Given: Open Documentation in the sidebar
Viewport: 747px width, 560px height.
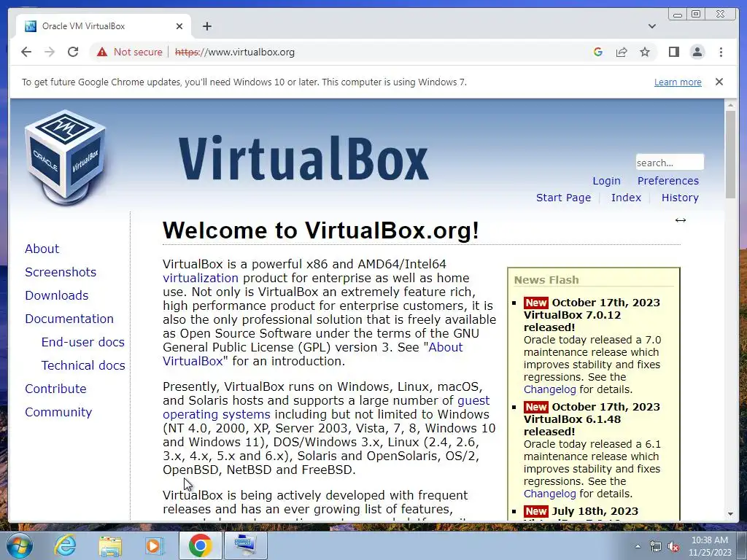Looking at the screenshot, I should [69, 319].
